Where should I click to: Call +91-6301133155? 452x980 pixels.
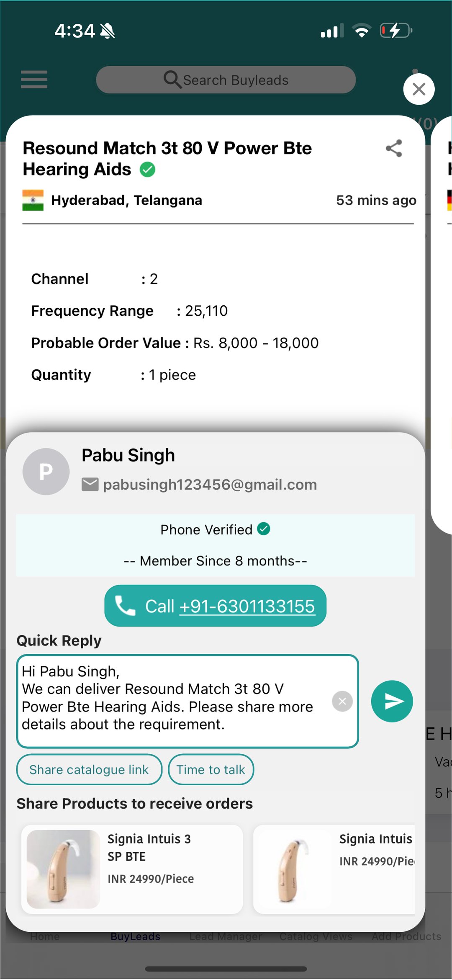tap(215, 606)
